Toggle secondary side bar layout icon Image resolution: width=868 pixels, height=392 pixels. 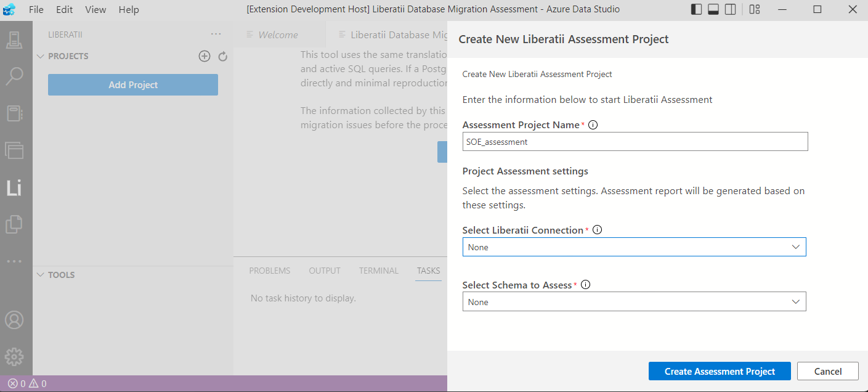[730, 9]
